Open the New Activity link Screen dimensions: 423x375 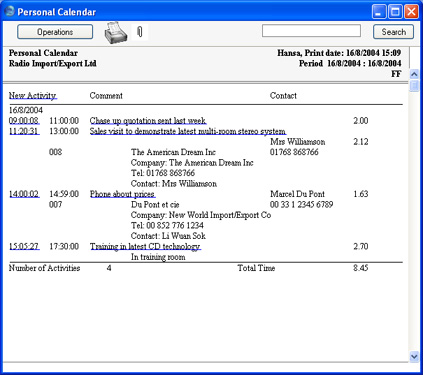coord(33,96)
